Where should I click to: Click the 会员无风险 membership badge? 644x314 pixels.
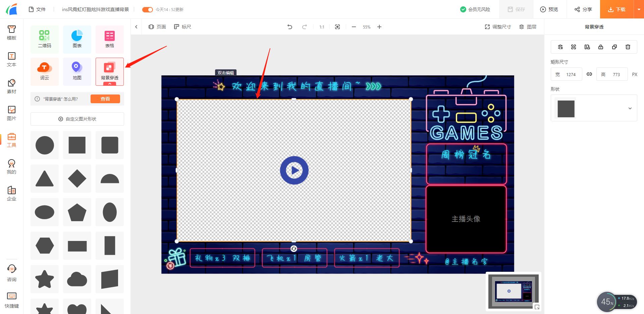(475, 9)
